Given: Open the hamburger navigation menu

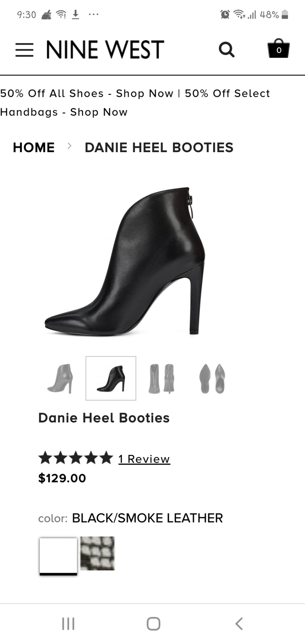Looking at the screenshot, I should pos(24,50).
